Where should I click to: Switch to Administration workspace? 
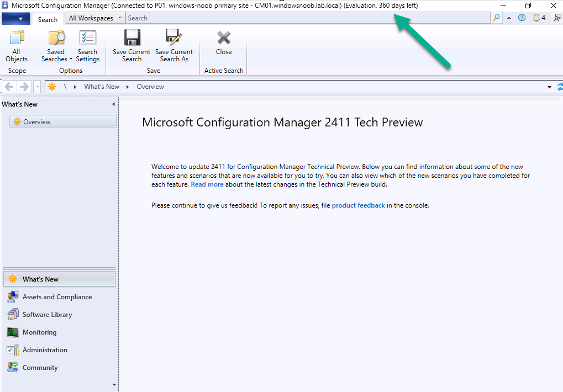click(59, 349)
